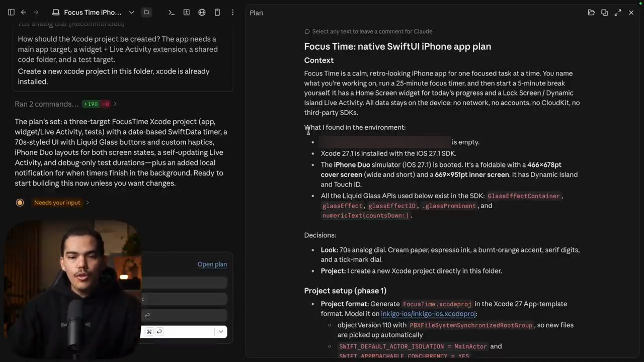Open the globe web preview icon

click(202, 12)
